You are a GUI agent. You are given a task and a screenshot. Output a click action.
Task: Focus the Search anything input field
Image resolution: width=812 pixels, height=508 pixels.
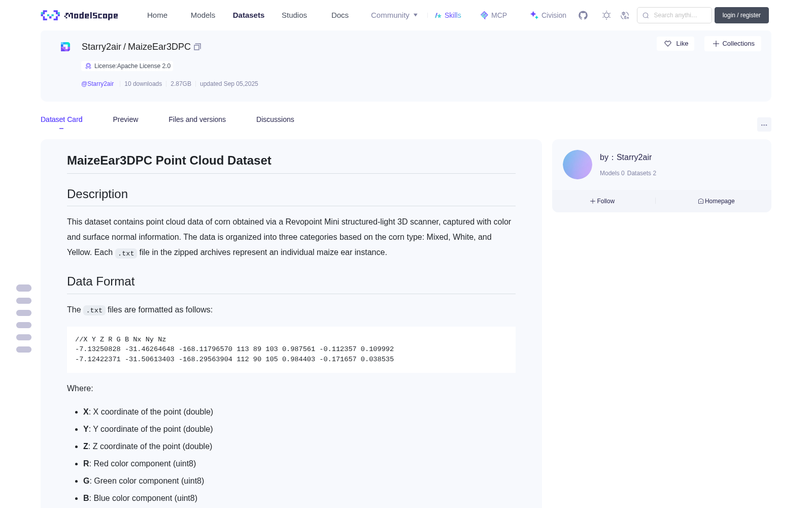click(x=674, y=15)
